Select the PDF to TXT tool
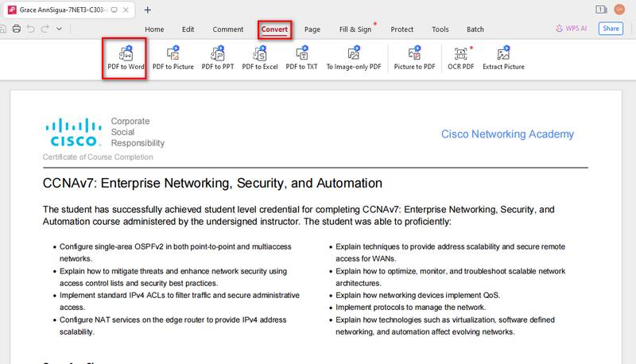 (x=302, y=58)
